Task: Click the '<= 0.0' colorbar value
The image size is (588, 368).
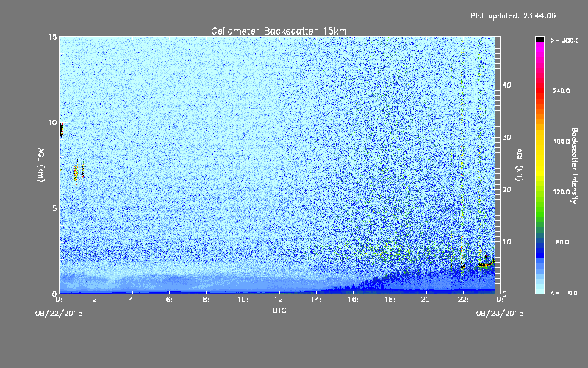Action: click(564, 292)
